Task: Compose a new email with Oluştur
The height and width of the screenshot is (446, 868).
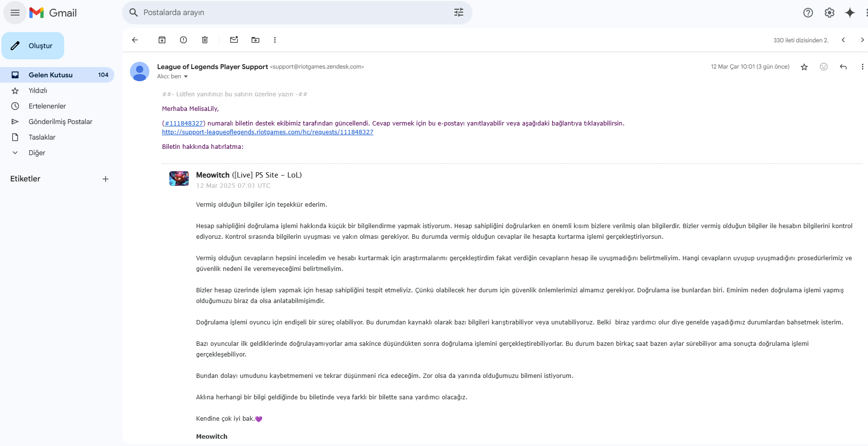Action: (33, 46)
